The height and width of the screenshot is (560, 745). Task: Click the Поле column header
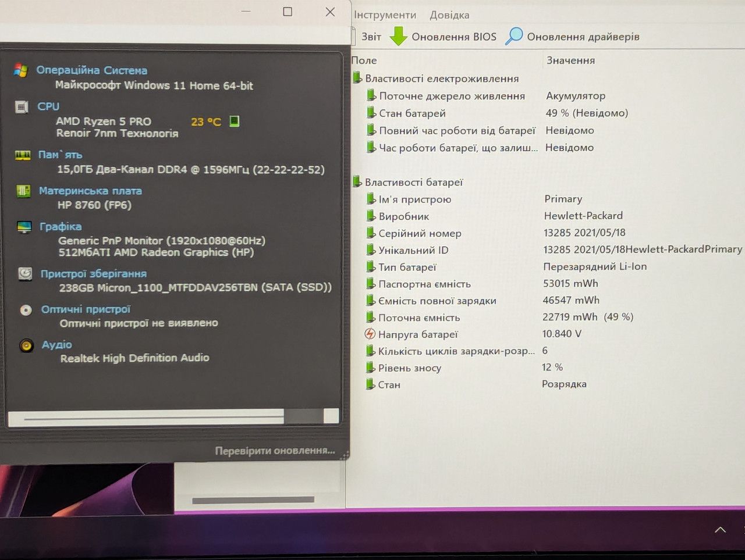364,60
